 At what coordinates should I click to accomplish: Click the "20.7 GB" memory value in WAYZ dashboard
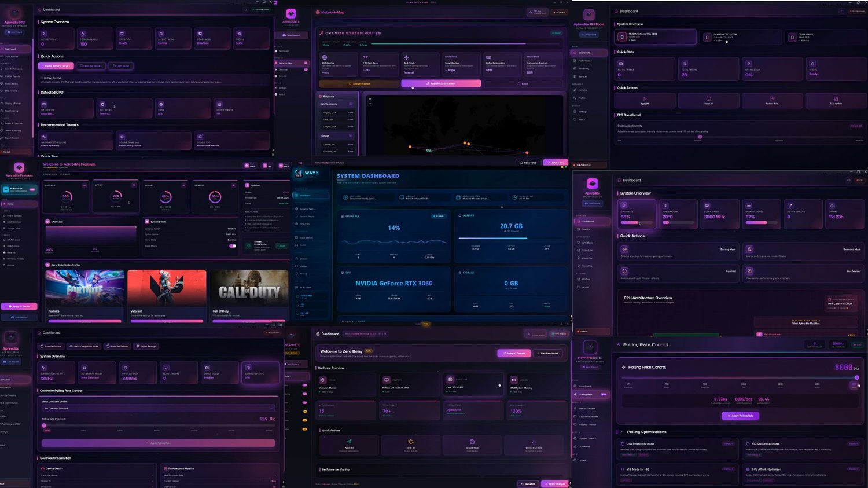(511, 226)
